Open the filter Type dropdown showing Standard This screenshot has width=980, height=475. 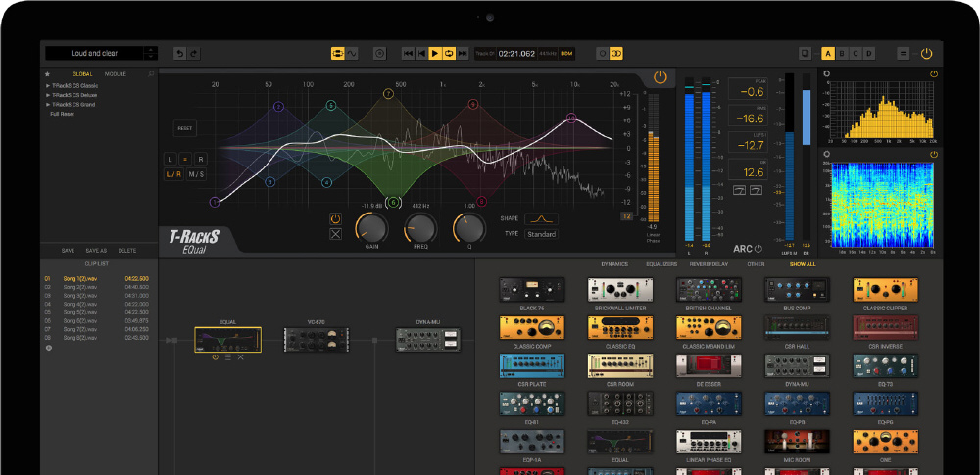coord(541,234)
